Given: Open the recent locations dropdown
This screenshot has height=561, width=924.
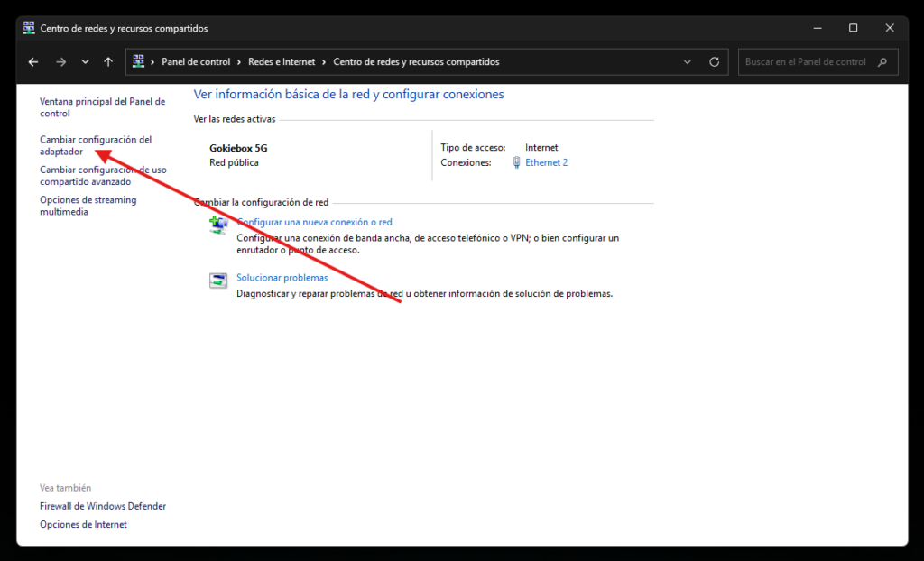Looking at the screenshot, I should click(85, 62).
